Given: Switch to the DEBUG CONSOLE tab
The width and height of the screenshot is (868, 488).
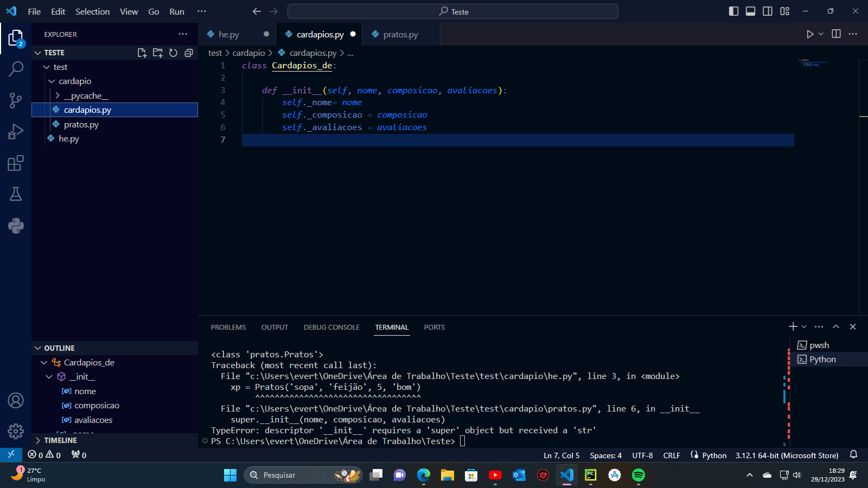Looking at the screenshot, I should click(x=331, y=328).
